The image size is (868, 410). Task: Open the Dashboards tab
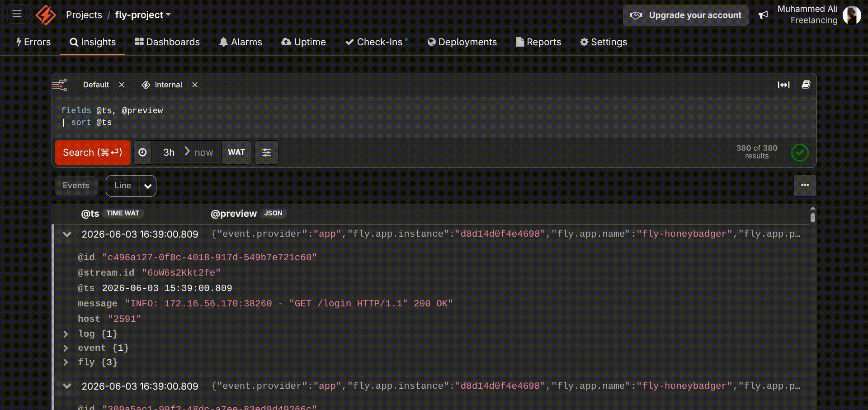click(167, 42)
